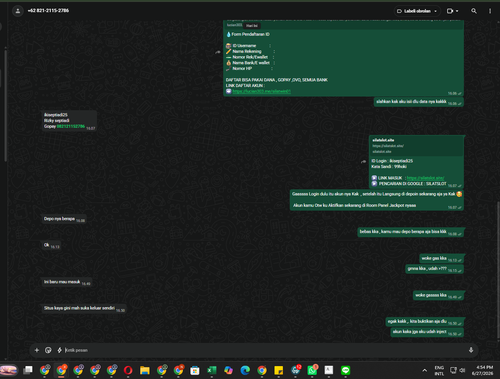Screen dimensions: 500x379
Task: Switch to Excel from taskbar
Action: click(211, 370)
